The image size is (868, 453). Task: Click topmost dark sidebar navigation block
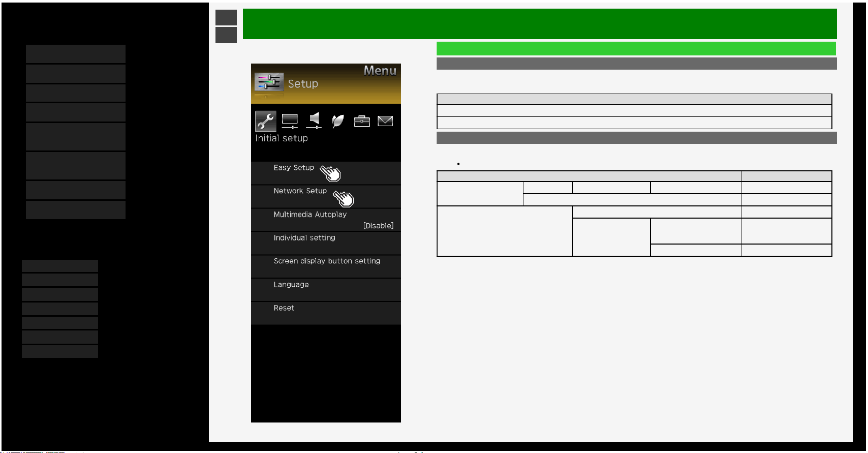tap(76, 54)
